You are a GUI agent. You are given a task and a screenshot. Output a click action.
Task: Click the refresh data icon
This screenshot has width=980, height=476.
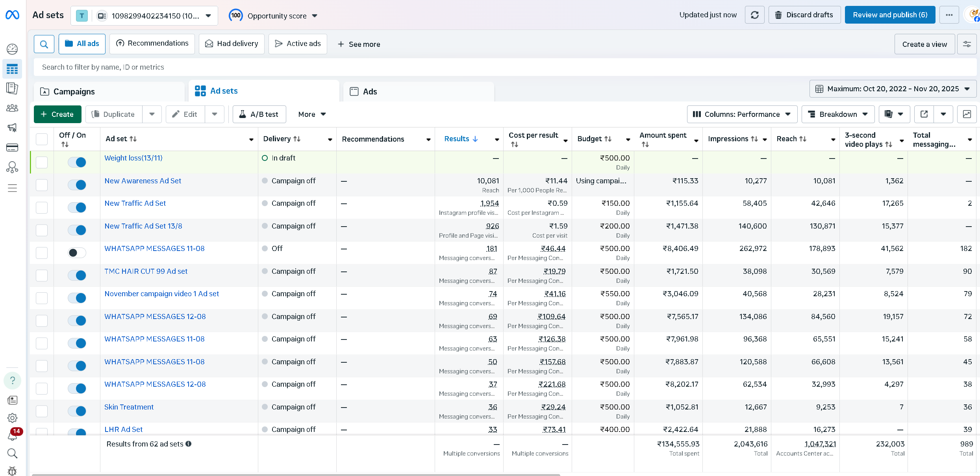tap(754, 15)
